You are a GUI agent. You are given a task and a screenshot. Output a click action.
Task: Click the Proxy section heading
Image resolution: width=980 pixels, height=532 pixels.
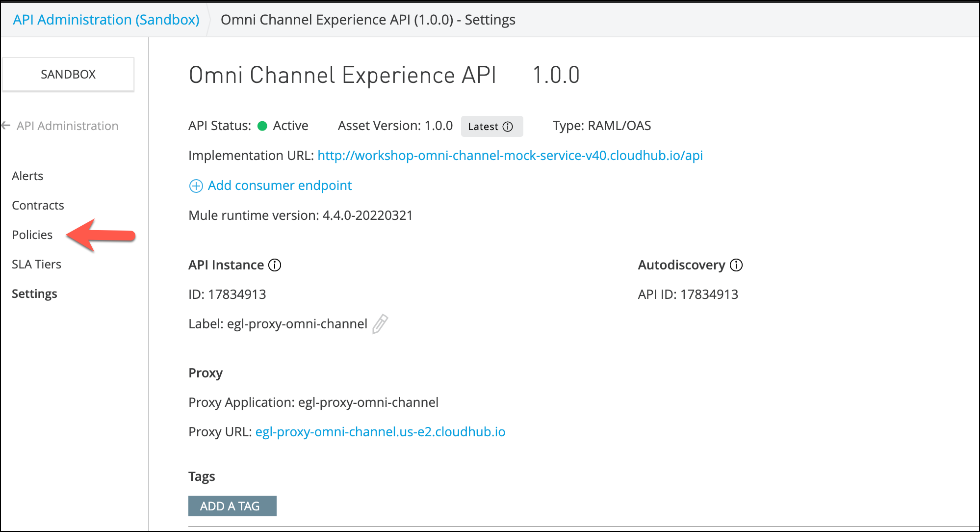pos(206,373)
